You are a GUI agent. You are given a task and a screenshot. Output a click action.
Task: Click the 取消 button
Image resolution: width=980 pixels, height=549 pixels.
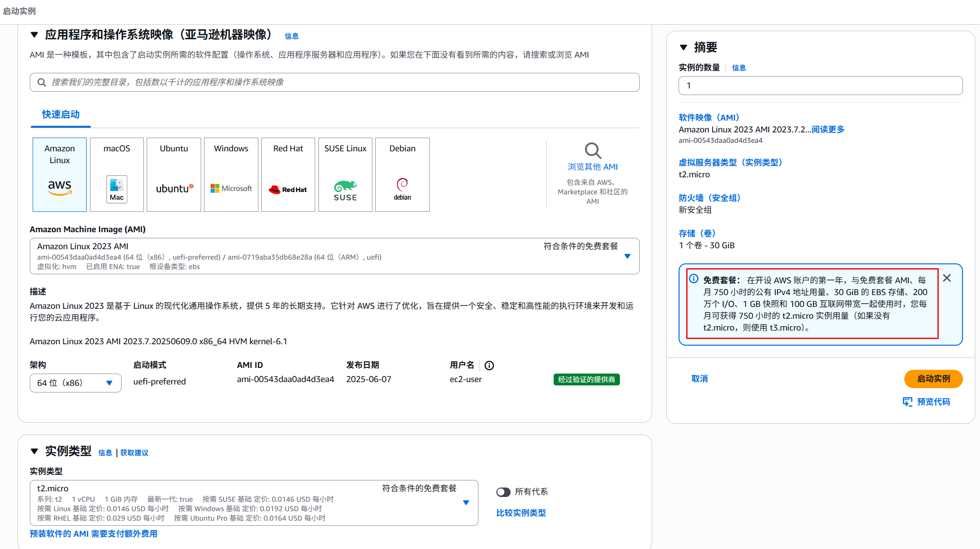click(x=699, y=379)
